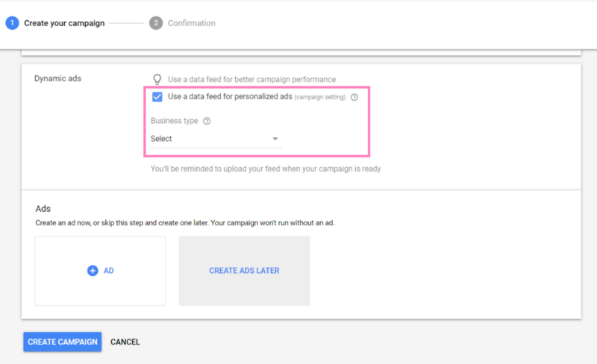
Task: Open help icon next to campaign setting
Action: click(x=354, y=97)
